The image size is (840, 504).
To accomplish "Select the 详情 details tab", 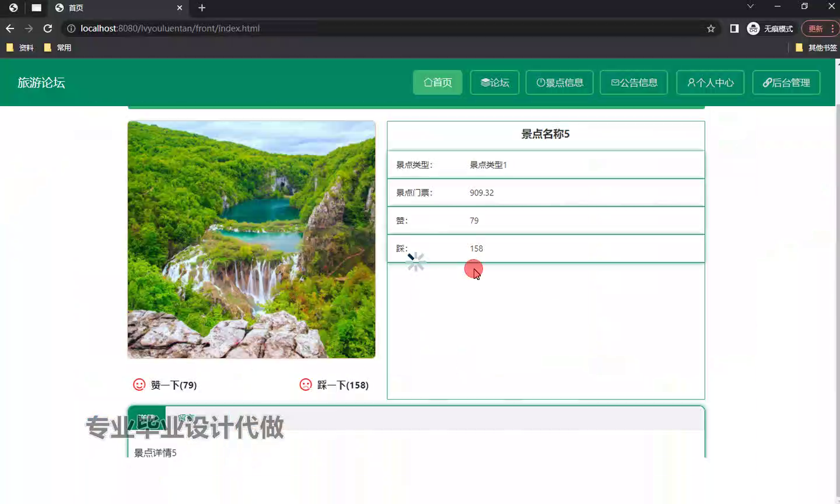I will (x=147, y=418).
